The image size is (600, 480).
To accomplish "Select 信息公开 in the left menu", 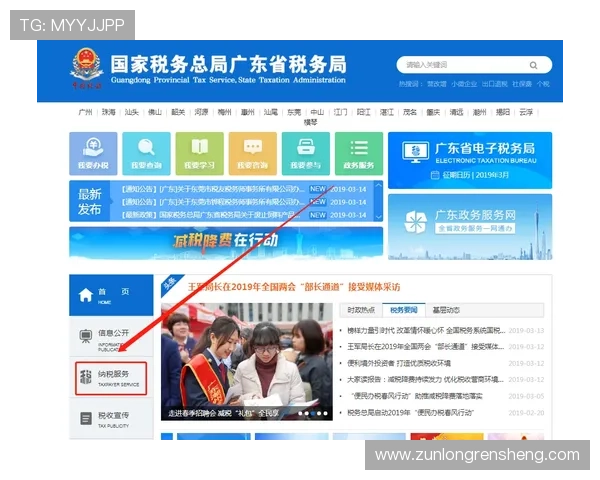I will [111, 336].
